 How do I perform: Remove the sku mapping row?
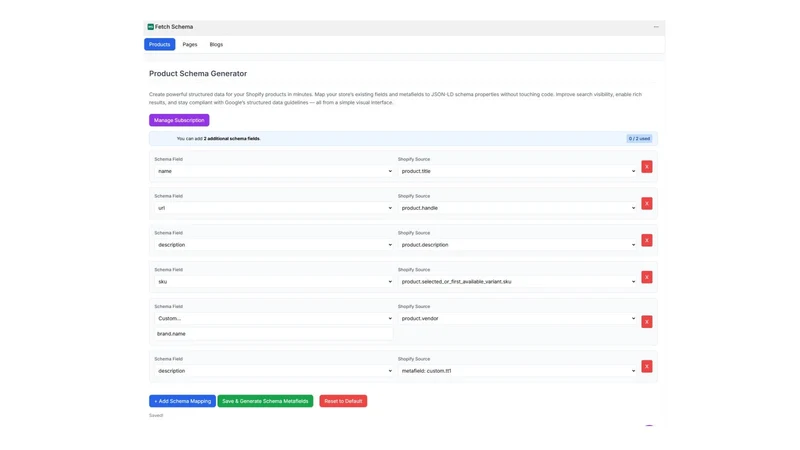tap(646, 277)
